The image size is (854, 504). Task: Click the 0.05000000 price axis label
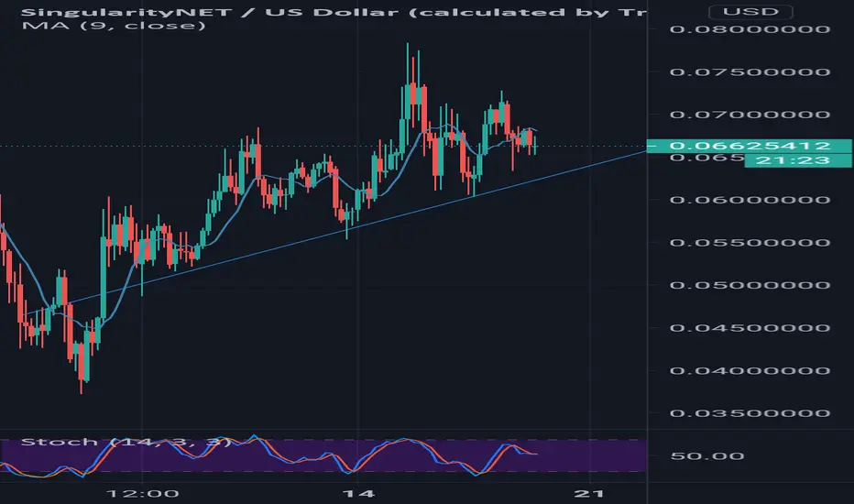[750, 285]
